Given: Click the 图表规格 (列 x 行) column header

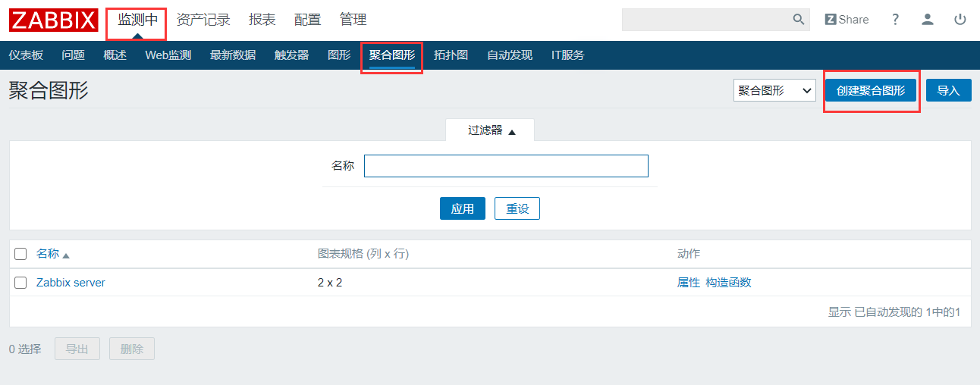Looking at the screenshot, I should (363, 254).
